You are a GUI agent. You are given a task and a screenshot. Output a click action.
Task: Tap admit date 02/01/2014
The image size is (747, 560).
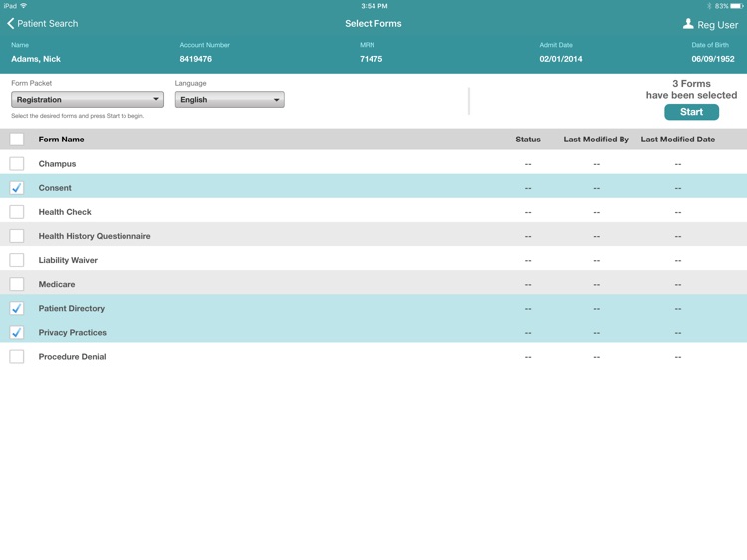[x=561, y=59]
